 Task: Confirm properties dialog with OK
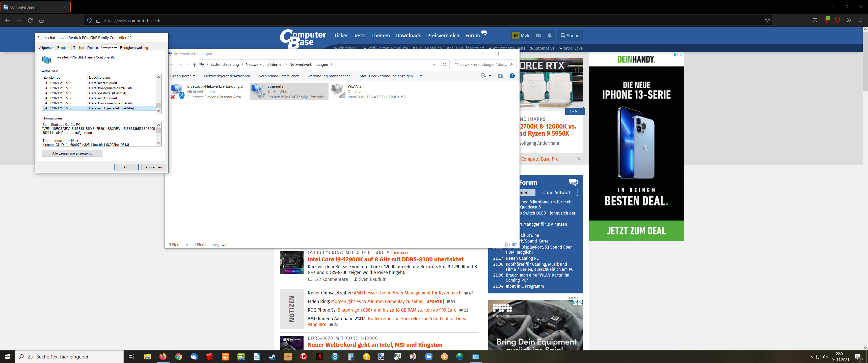(x=126, y=167)
